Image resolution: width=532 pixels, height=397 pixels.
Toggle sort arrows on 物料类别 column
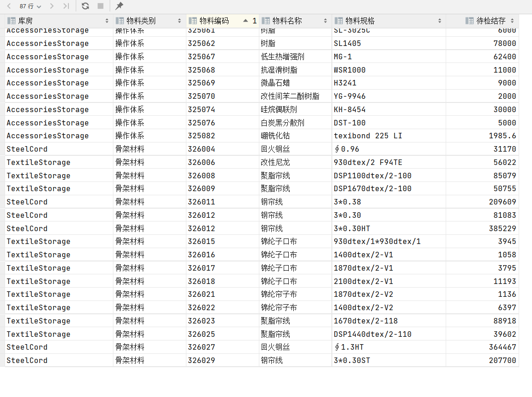point(179,21)
